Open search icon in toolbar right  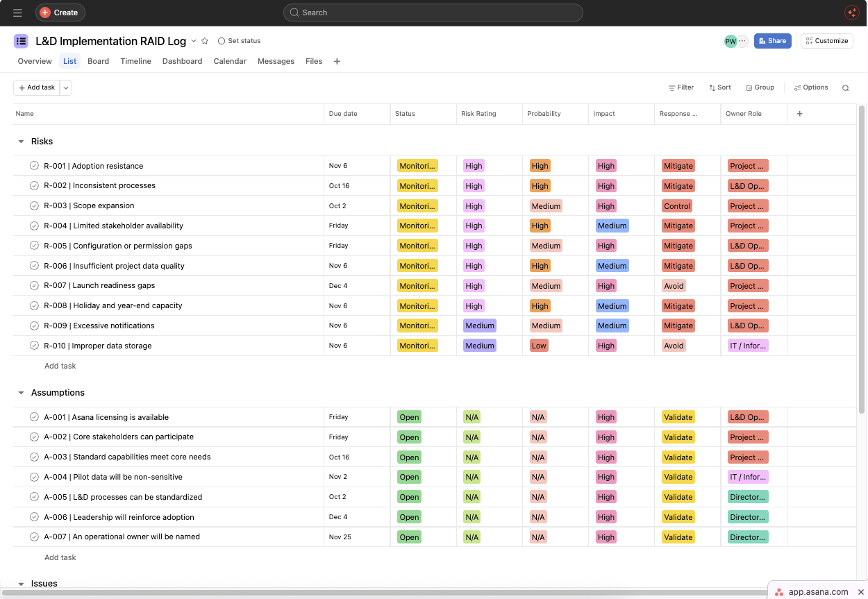point(845,87)
